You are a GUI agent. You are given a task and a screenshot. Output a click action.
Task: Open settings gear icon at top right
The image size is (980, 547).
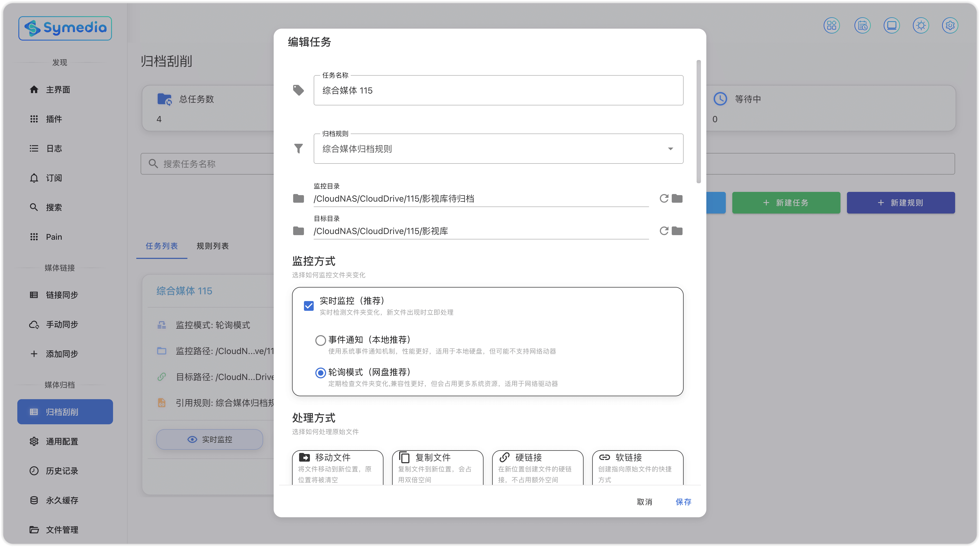[950, 25]
